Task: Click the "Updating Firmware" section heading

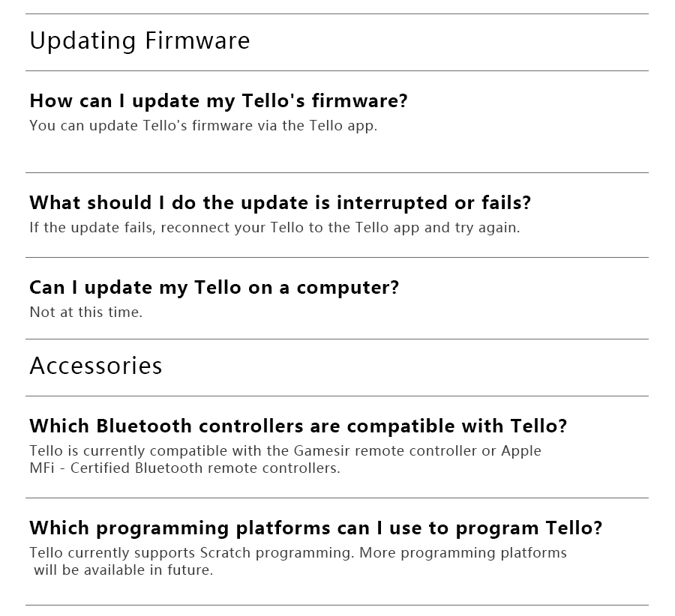Action: 139,40
